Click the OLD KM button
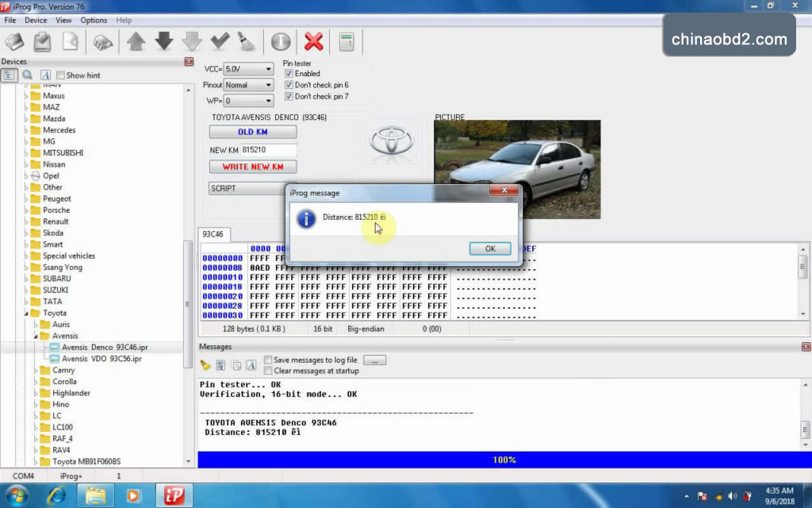The image size is (812, 508). [253, 132]
